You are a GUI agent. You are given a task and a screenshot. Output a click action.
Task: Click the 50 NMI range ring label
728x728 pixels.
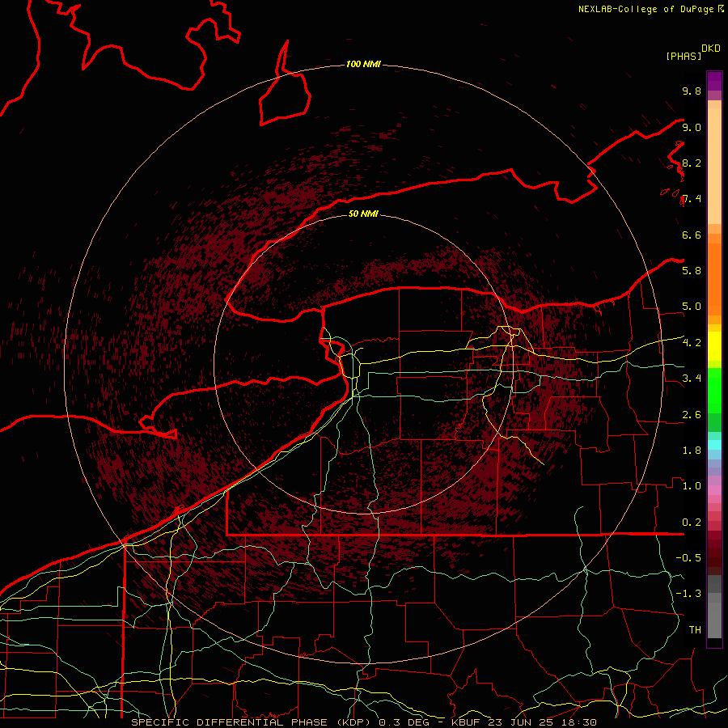tap(363, 214)
